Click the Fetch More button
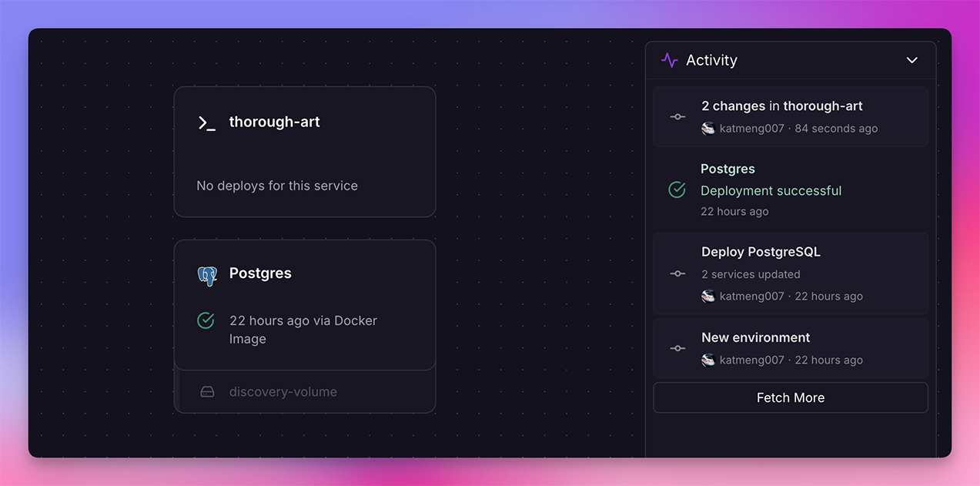Viewport: 980px width, 486px height. point(791,397)
